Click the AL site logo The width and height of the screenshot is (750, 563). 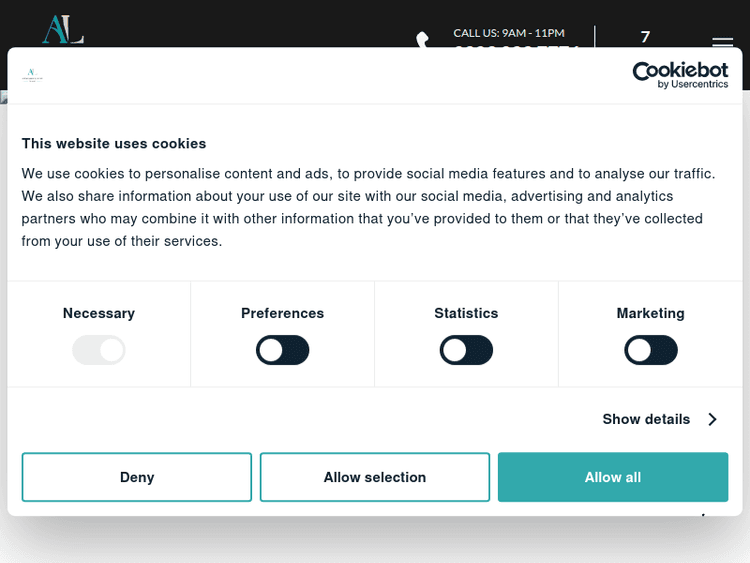click(x=62, y=29)
